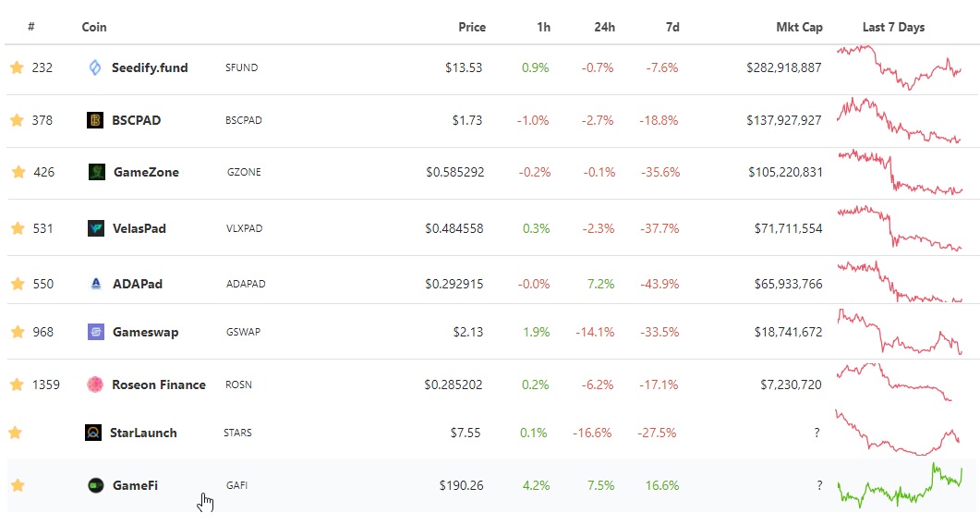
Task: Toggle StarLaunch favorite star
Action: (15, 433)
